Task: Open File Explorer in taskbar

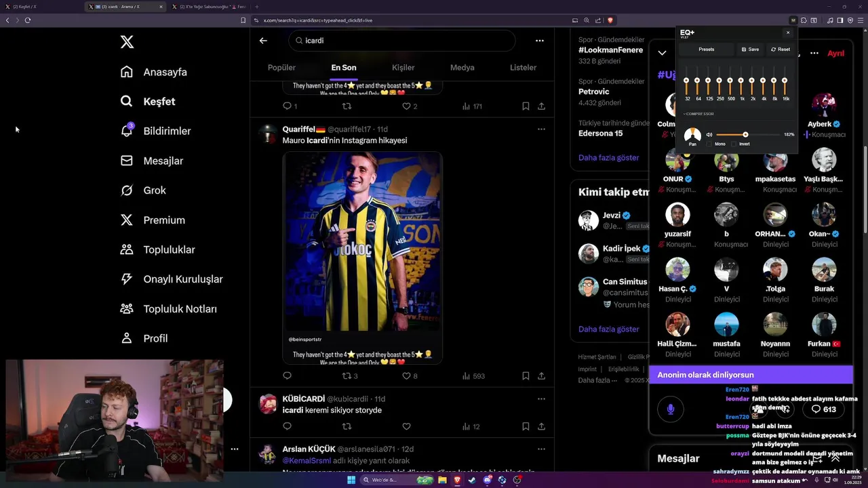Action: (442, 480)
